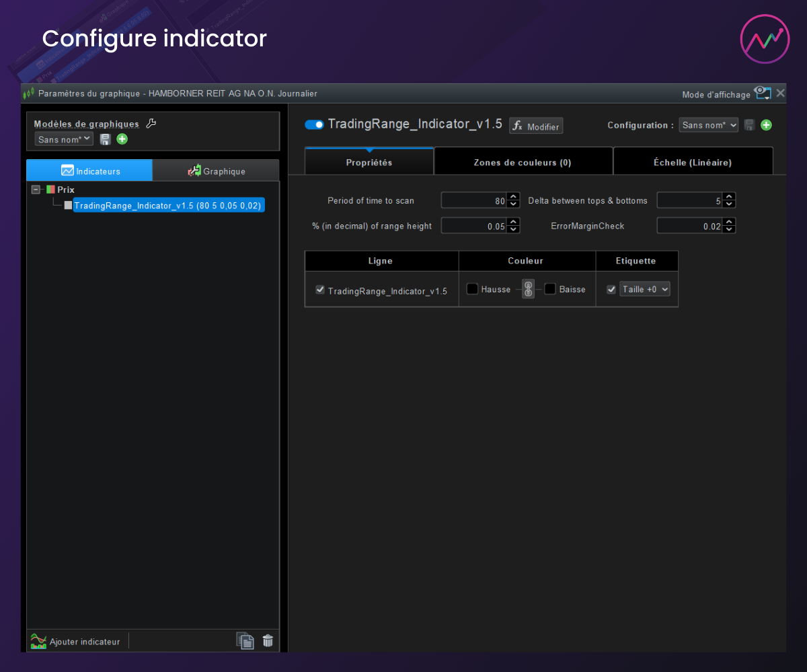Collapse the Prix tree node
This screenshot has width=807, height=672.
pyautogui.click(x=36, y=190)
